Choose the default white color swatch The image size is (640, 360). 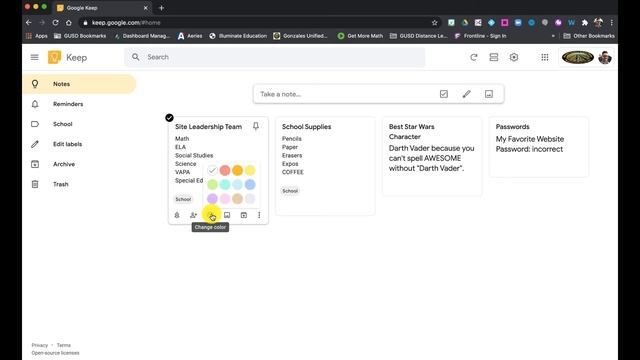tap(212, 170)
